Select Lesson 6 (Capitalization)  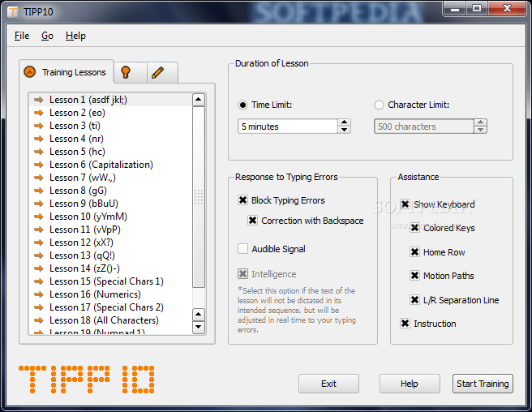click(x=110, y=165)
